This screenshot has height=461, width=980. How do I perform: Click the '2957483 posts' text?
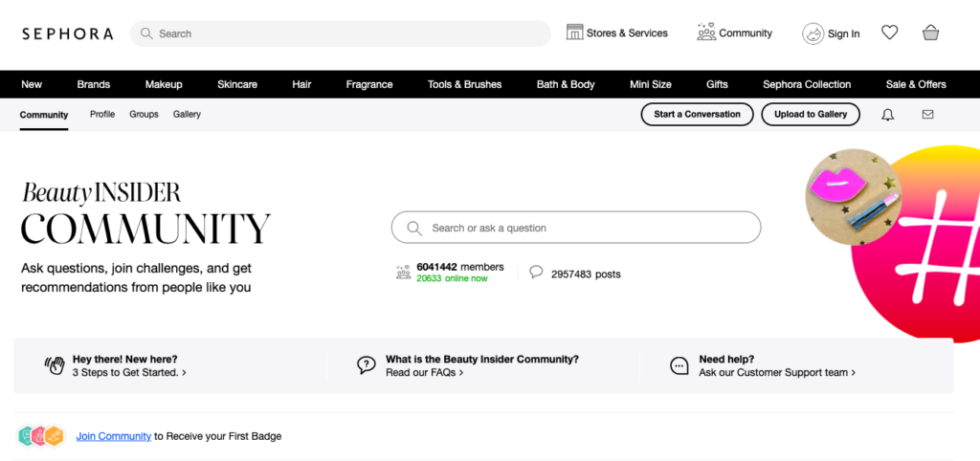(586, 274)
